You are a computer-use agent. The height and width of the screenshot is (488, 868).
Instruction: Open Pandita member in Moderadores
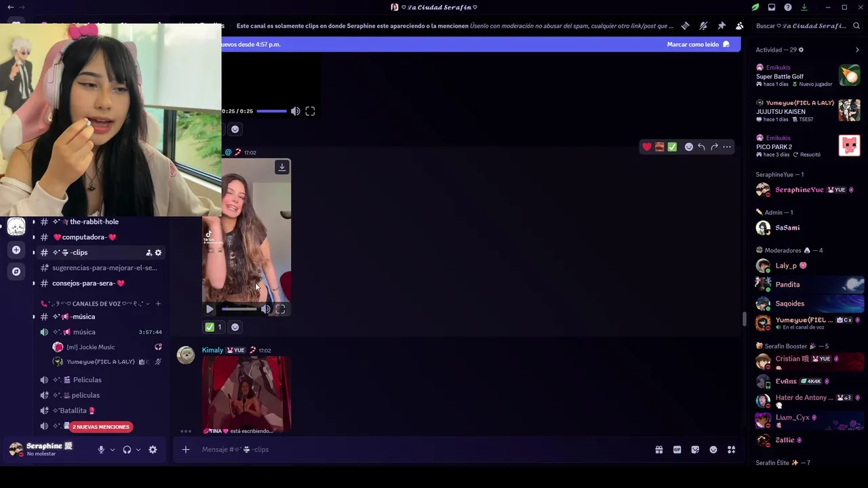click(x=808, y=285)
